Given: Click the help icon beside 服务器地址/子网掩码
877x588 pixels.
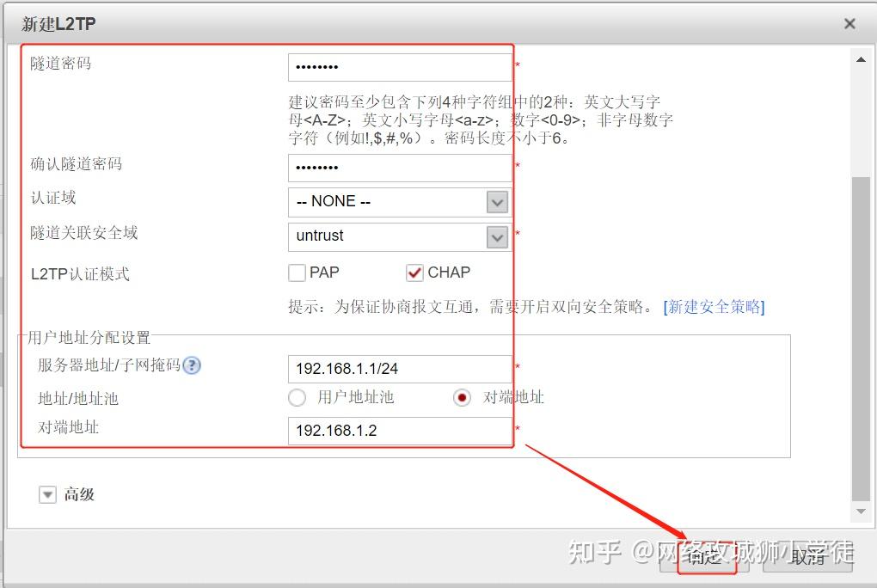Looking at the screenshot, I should (x=191, y=365).
